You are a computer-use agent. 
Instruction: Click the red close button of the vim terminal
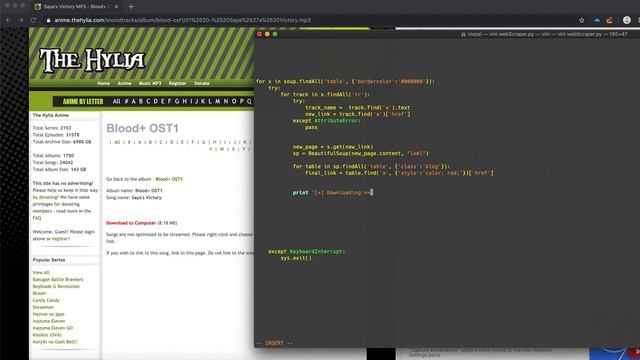(x=259, y=34)
